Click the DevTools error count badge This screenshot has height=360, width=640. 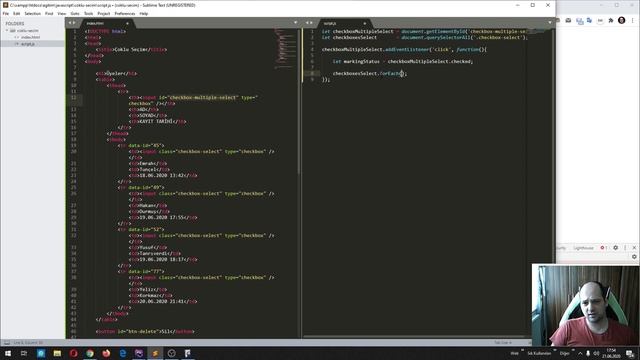(x=604, y=248)
